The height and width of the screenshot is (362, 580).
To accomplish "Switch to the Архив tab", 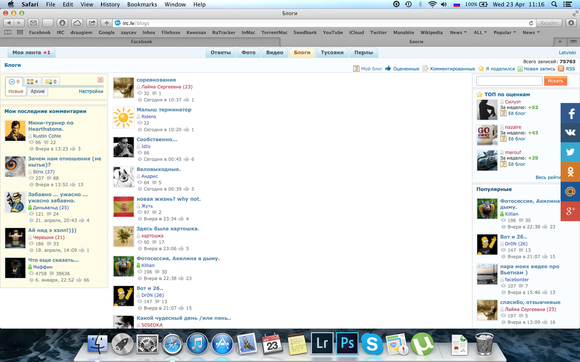I will click(x=38, y=91).
